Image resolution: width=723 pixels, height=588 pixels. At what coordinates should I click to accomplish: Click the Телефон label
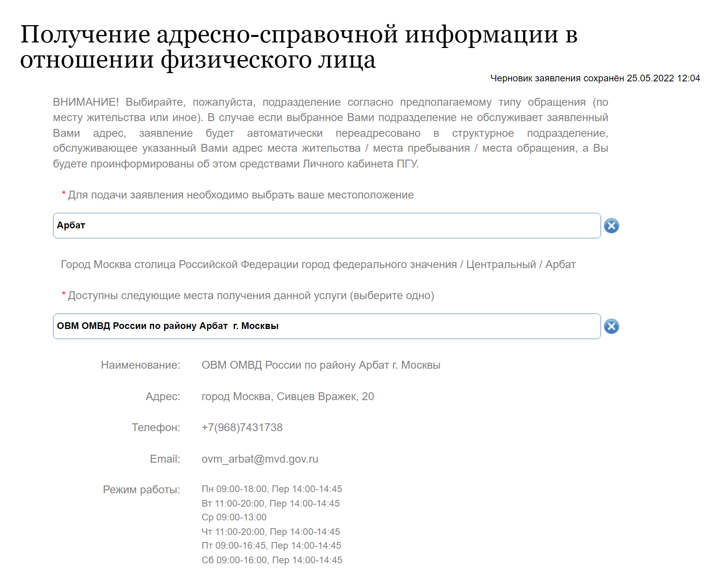(156, 428)
